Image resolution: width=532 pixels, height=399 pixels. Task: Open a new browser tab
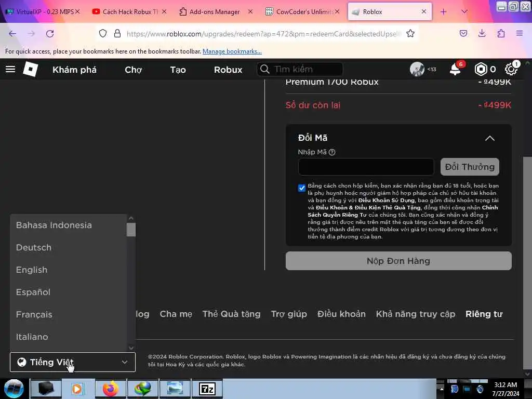coord(444,12)
